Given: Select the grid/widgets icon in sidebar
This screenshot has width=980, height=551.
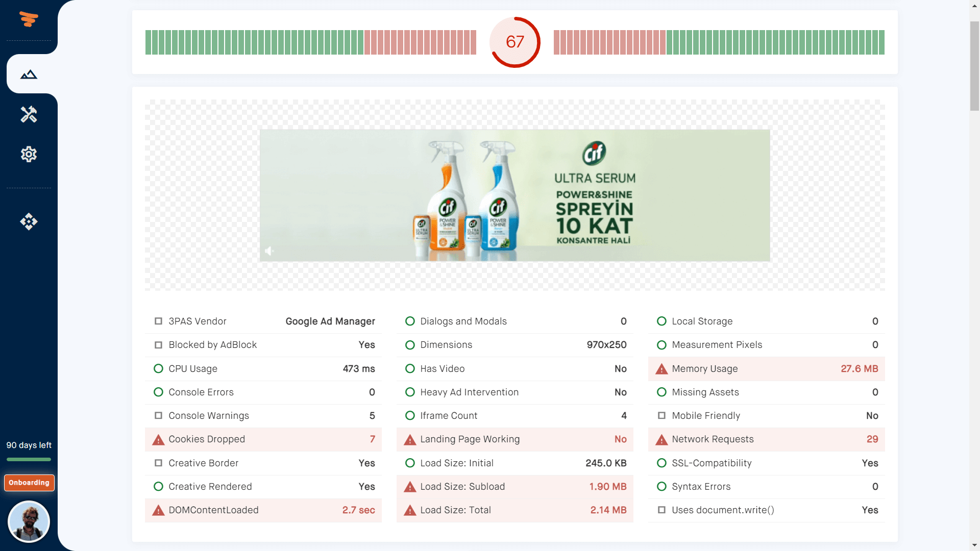Looking at the screenshot, I should pos(28,221).
